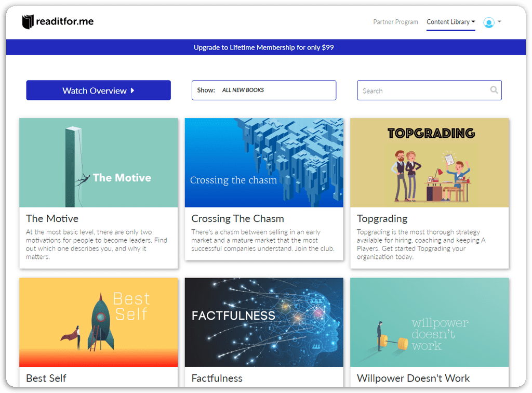
Task: Open the Partner Program menu item
Action: tap(395, 22)
